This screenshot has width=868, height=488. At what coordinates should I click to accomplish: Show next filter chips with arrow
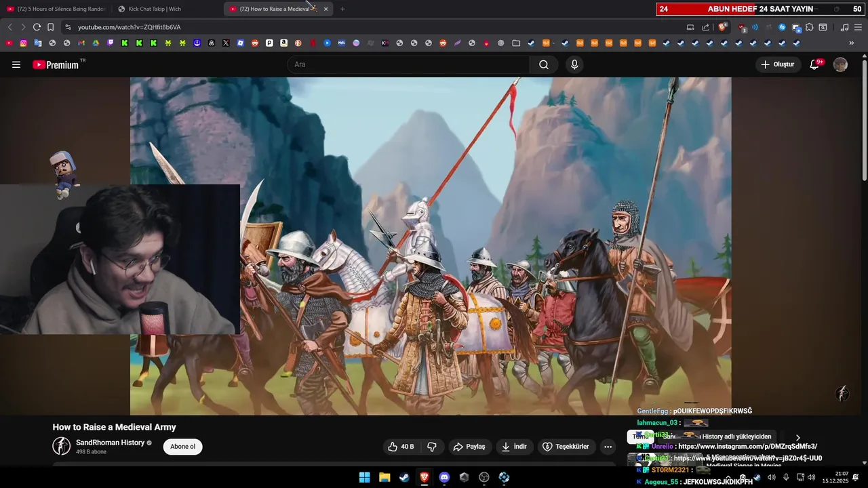797,438
